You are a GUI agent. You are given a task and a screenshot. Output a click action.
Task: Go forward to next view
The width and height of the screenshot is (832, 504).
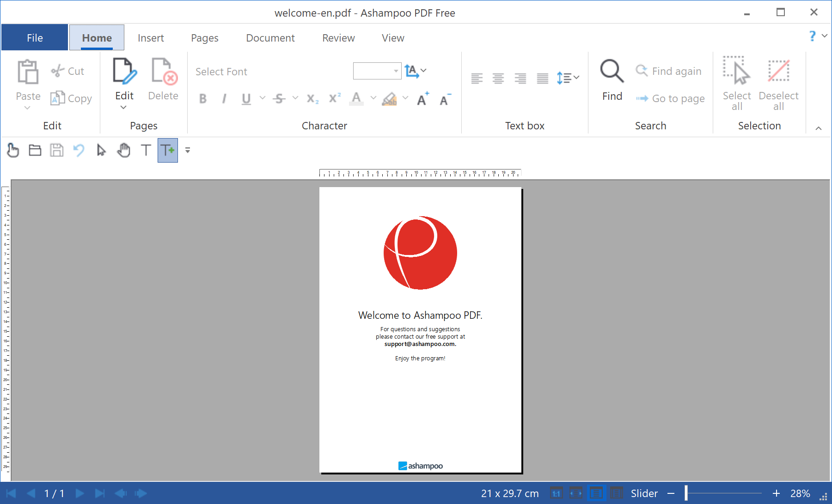click(x=141, y=493)
